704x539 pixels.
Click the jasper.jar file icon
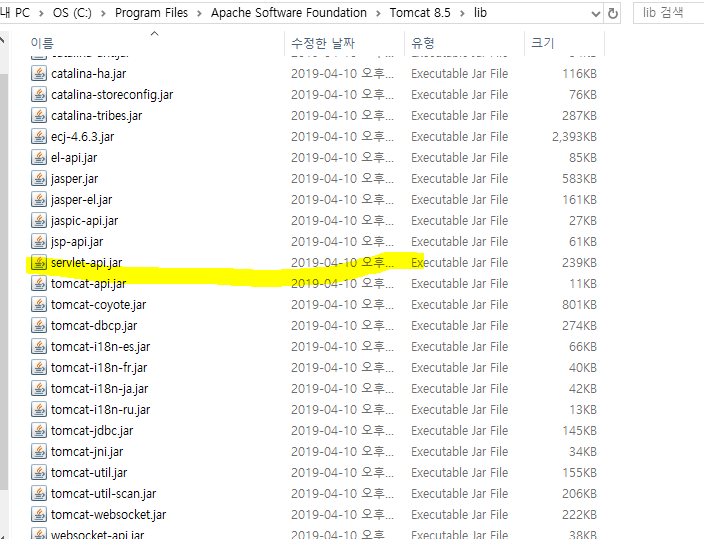[x=39, y=178]
